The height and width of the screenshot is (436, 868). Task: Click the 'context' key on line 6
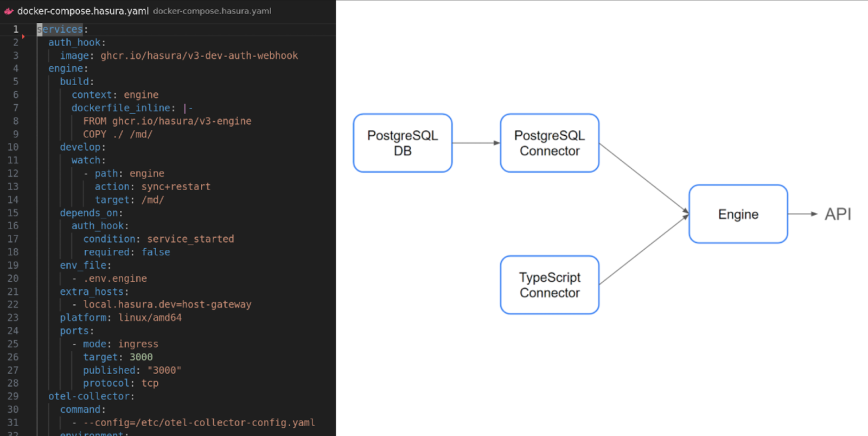point(92,94)
